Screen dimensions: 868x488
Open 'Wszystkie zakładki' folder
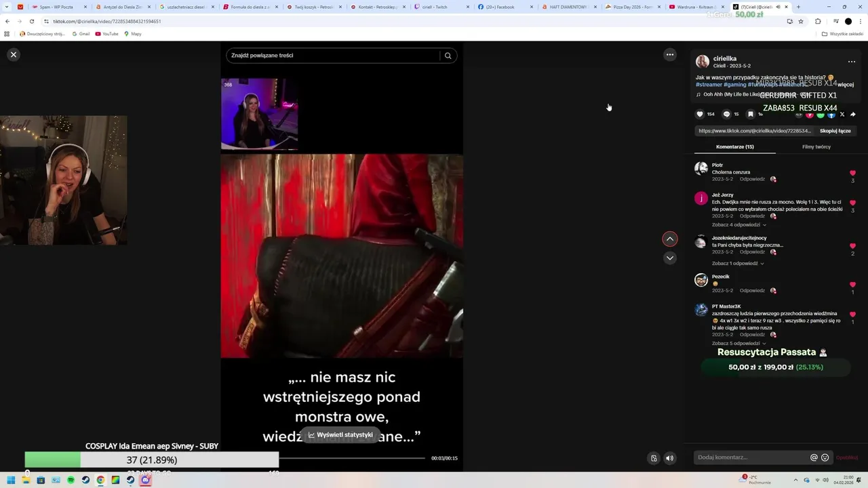843,33
